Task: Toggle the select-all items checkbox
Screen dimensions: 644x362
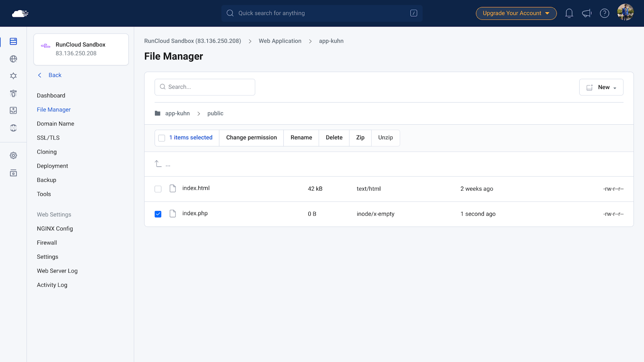Action: (x=162, y=138)
